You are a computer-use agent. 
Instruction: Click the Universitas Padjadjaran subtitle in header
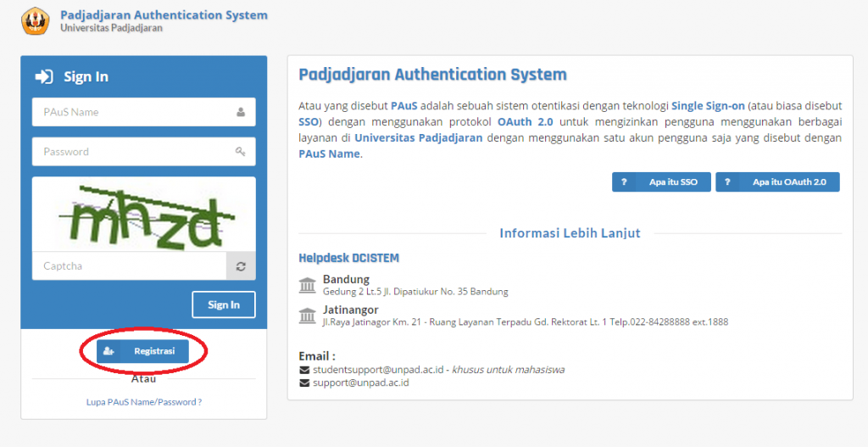tap(111, 28)
